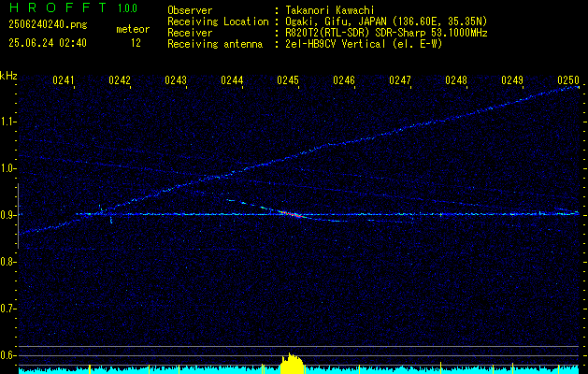Screen dimensions: 588x374
Task: Select the 2el-HB9CV Vertical antenna text
Action: click(x=364, y=44)
